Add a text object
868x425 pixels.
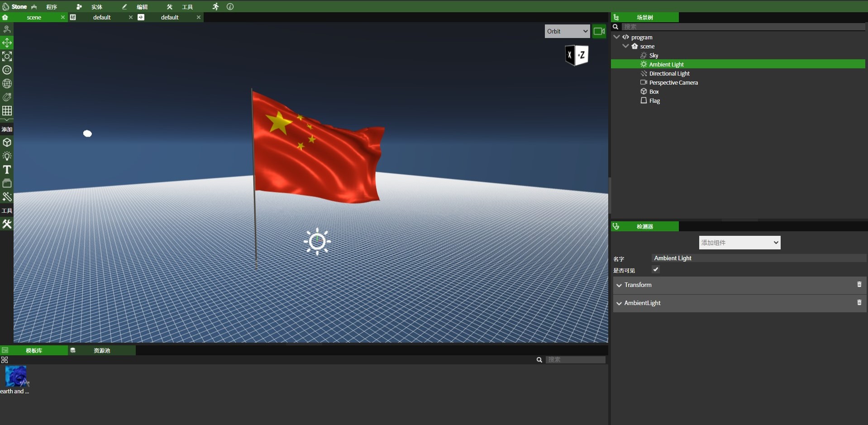coord(7,170)
